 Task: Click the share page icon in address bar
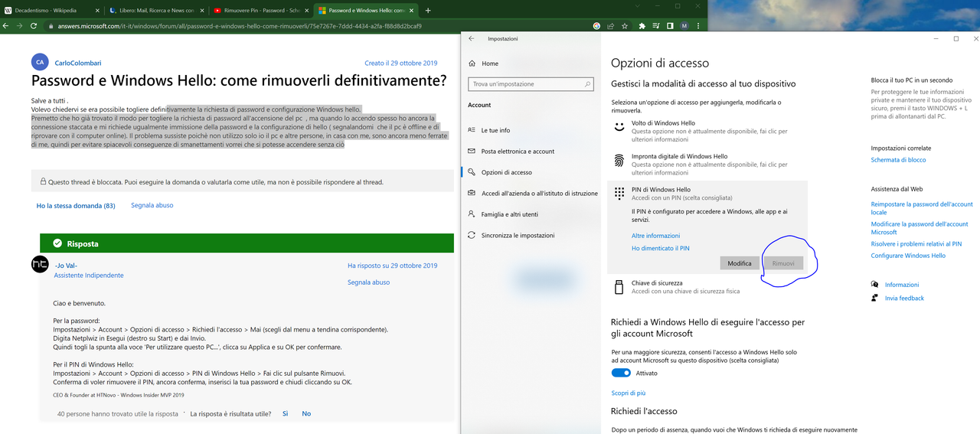pos(612,25)
